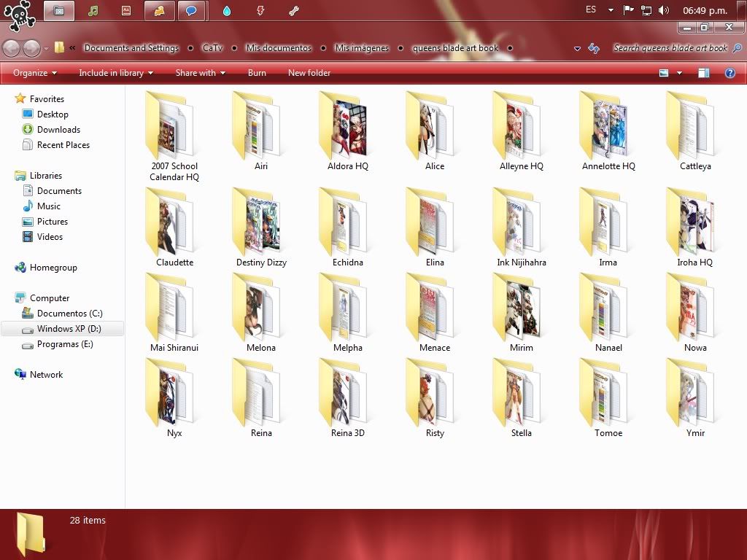This screenshot has height=560, width=747.
Task: Open the Pictures library
Action: coord(45,222)
